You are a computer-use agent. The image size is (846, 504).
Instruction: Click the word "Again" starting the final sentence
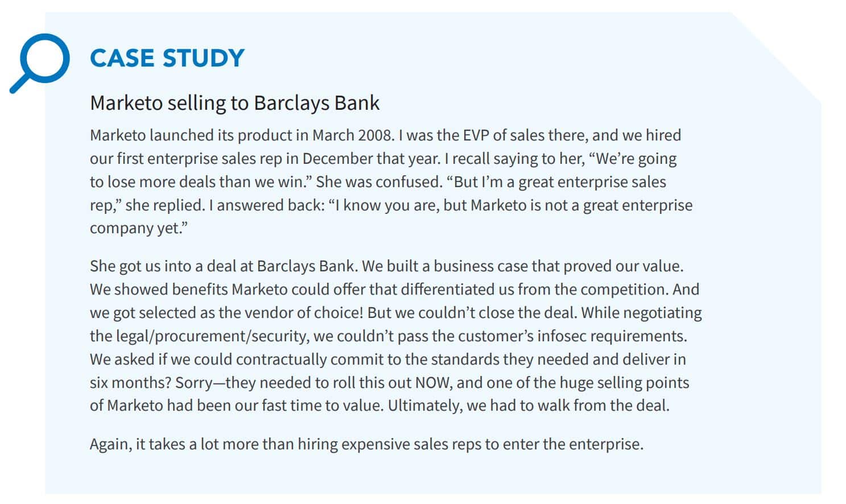pos(110,444)
